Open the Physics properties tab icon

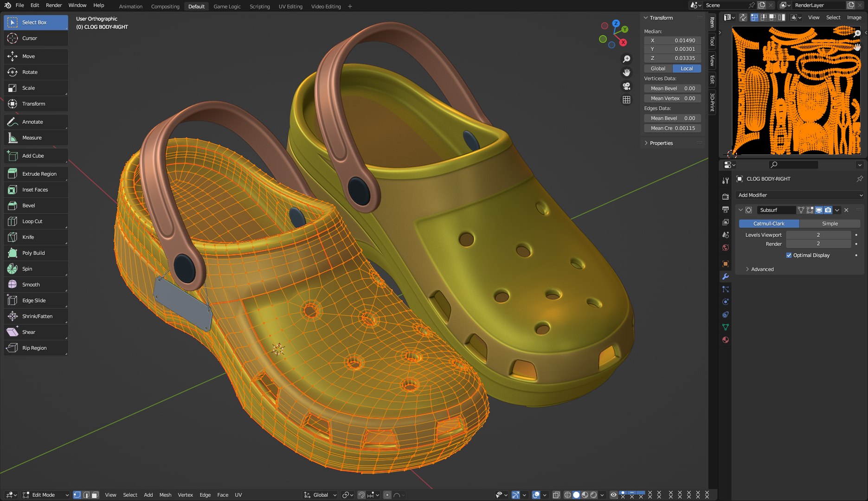[x=726, y=302]
